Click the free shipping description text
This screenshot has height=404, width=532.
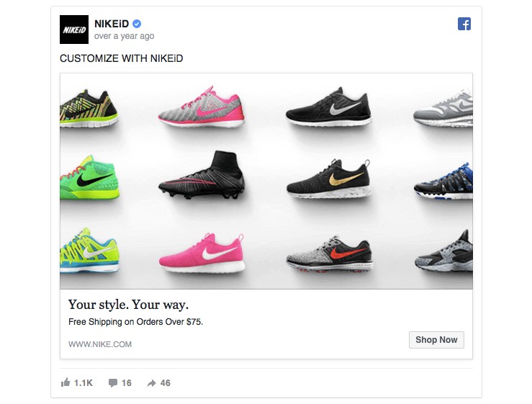135,322
